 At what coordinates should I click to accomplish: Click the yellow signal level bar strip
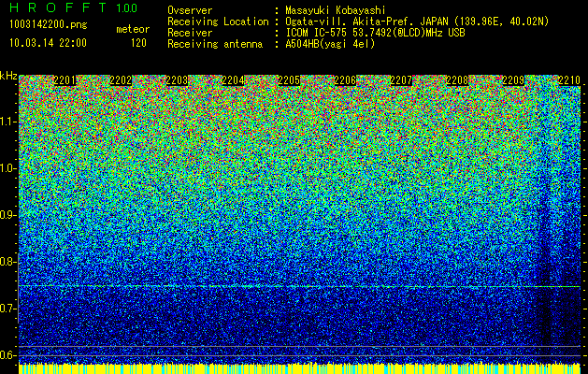pos(299,368)
